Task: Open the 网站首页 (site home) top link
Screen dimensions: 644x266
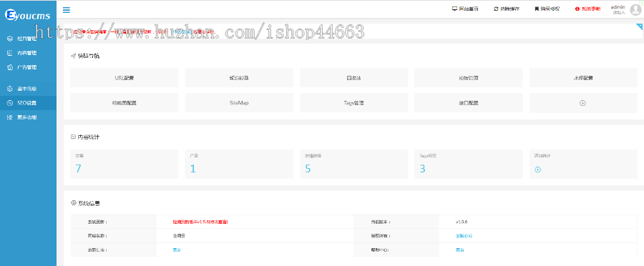Action: [465, 9]
